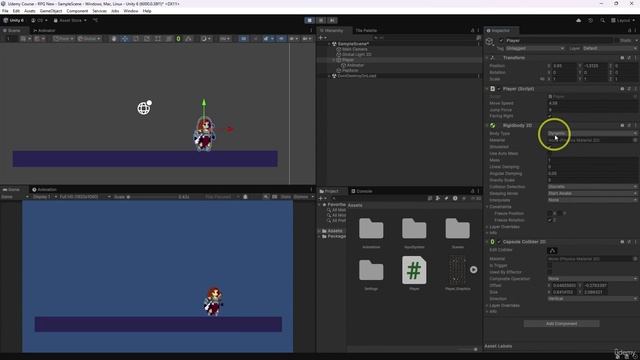
Task: Click the Transform component icon
Action: tap(493, 58)
